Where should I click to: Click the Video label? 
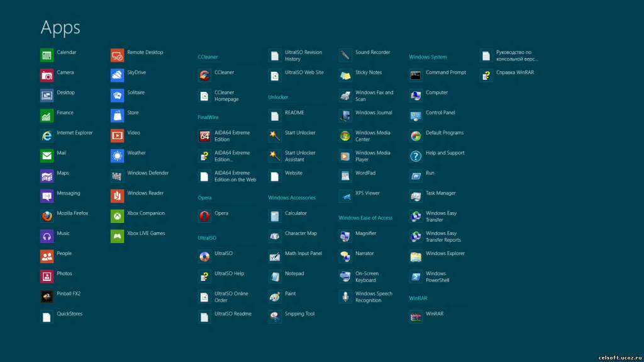(x=133, y=133)
